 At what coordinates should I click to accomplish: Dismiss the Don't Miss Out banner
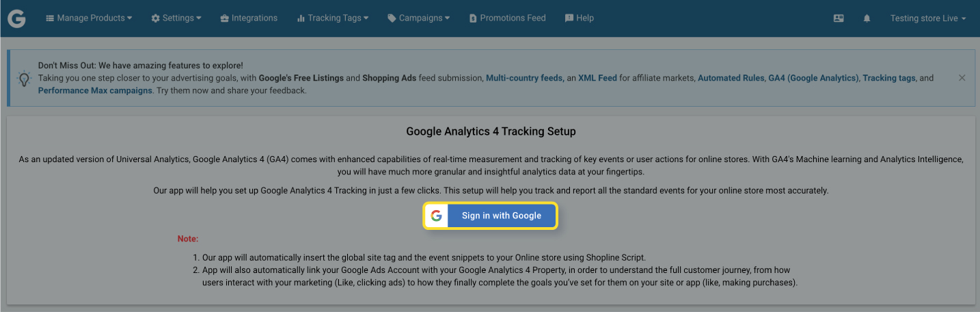click(x=962, y=78)
